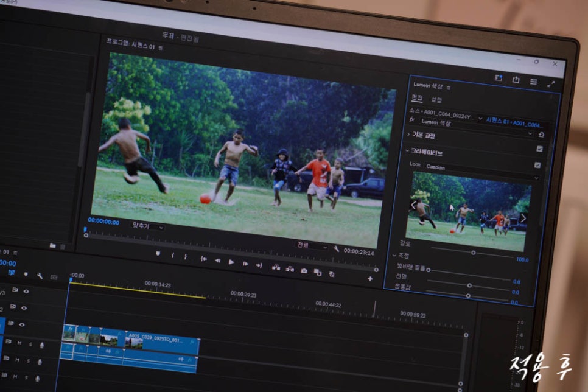
Task: Collapse the 조정 section
Action: [x=394, y=255]
